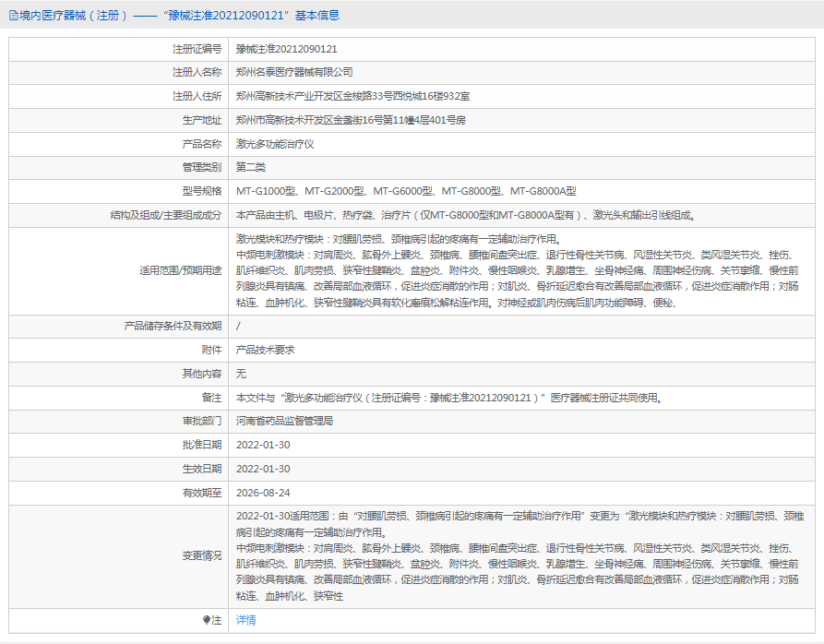This screenshot has width=824, height=644.
Task: Select the 结构及组成/主要组成成分 label
Action: click(x=165, y=215)
